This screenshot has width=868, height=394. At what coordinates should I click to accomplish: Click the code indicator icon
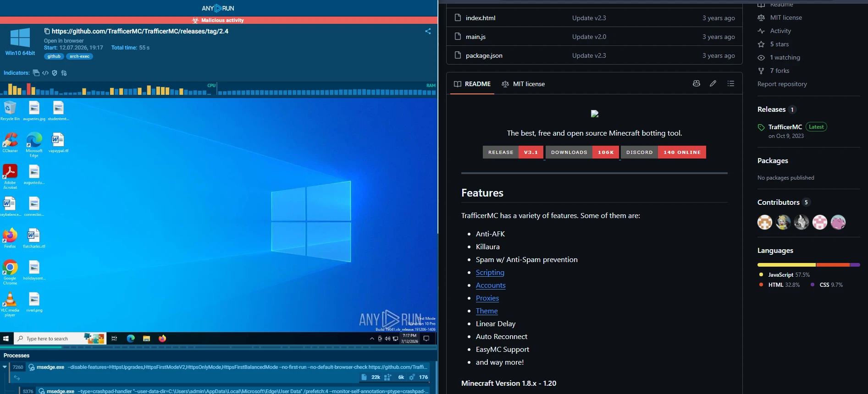click(x=45, y=73)
